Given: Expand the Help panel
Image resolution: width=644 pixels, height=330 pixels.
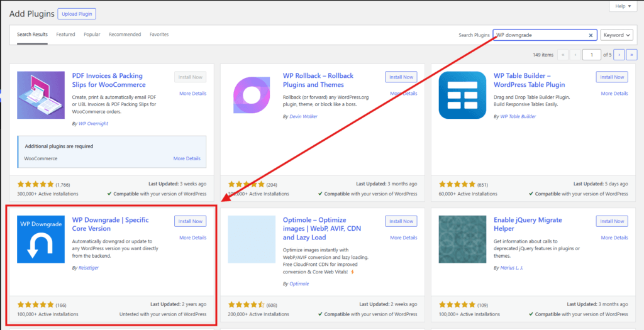Looking at the screenshot, I should [x=623, y=6].
